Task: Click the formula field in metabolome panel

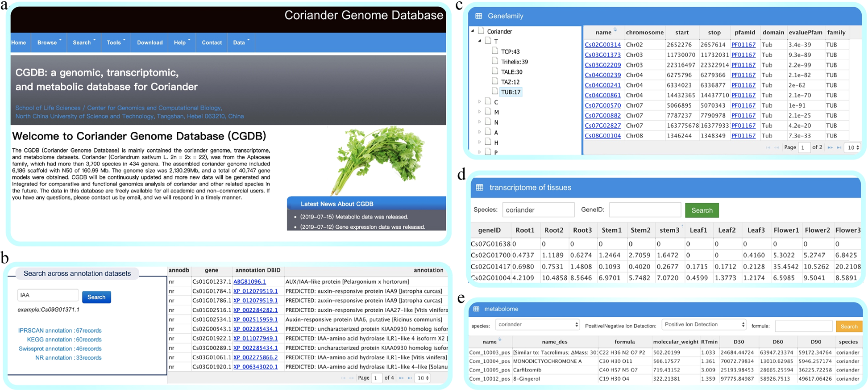Action: 804,327
